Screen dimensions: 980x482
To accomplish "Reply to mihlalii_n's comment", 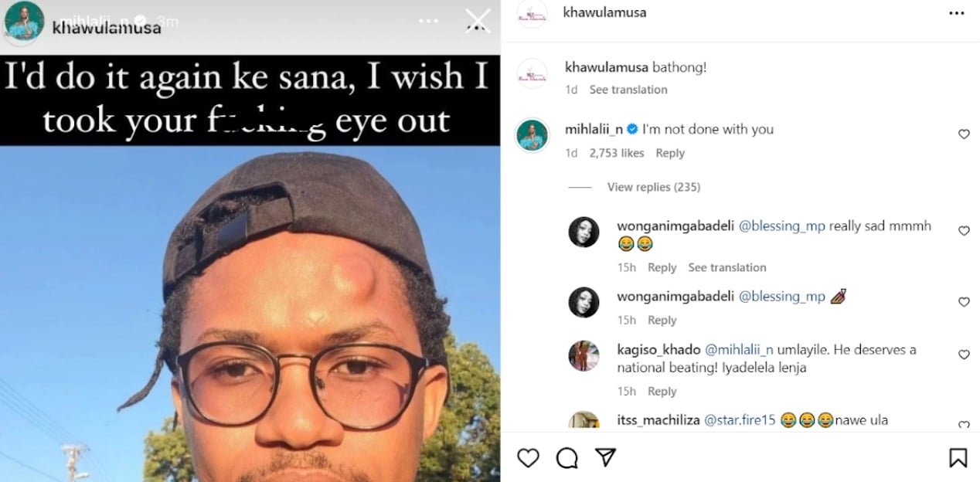I will (669, 153).
